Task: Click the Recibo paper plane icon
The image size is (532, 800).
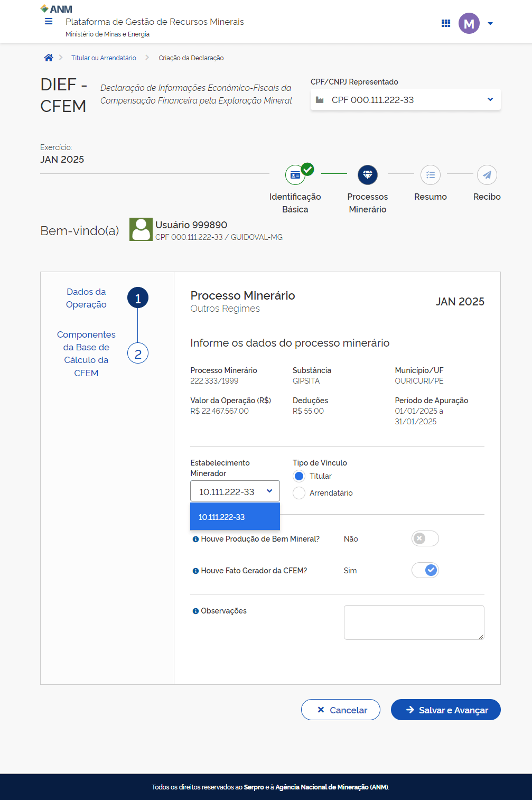Action: pyautogui.click(x=487, y=175)
